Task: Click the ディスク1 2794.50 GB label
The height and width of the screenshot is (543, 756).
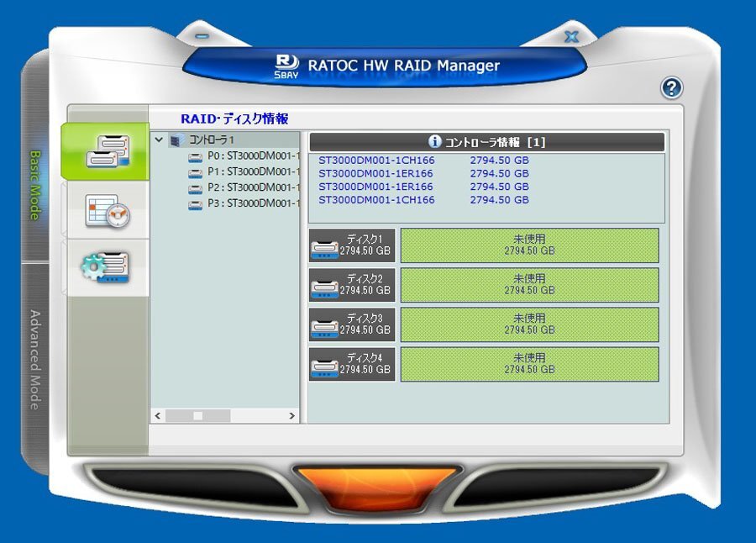Action: [x=365, y=245]
